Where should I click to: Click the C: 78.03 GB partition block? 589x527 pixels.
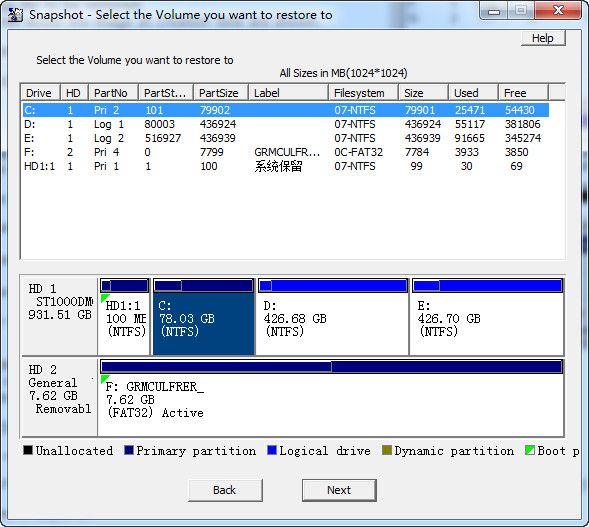tap(204, 317)
